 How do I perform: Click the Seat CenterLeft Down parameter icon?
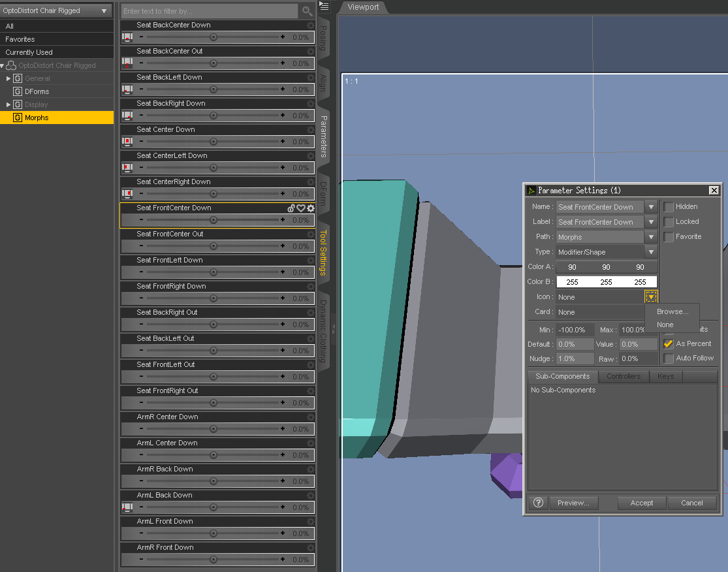pyautogui.click(x=127, y=167)
